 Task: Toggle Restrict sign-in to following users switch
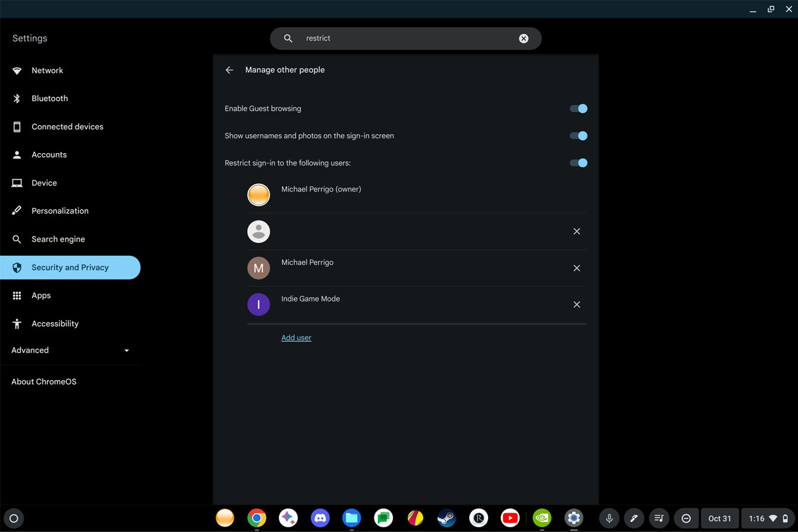click(579, 163)
